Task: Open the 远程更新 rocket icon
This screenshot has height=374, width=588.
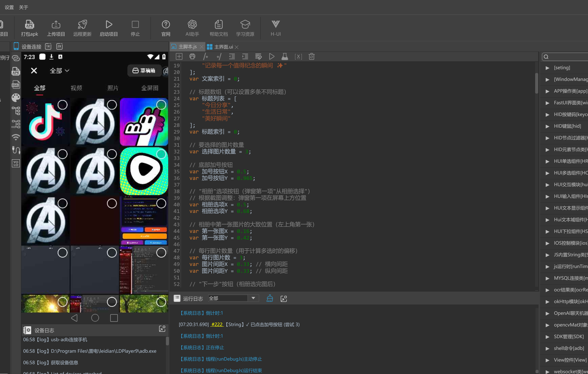Action: pos(82,24)
